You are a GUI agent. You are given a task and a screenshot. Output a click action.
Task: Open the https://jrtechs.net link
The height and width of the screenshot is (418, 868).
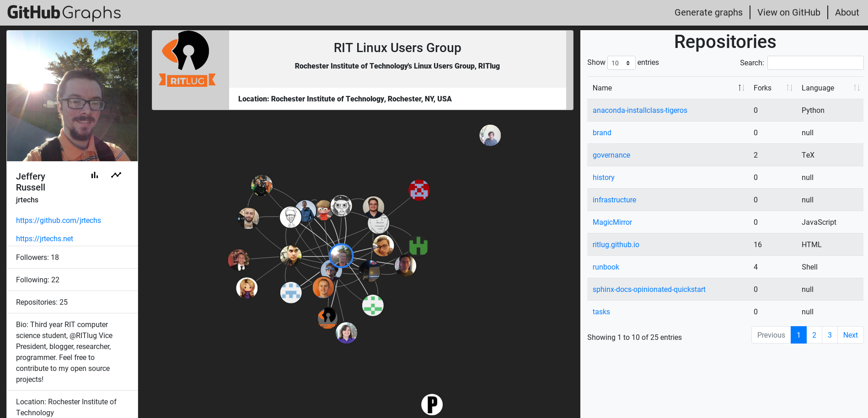pyautogui.click(x=44, y=238)
